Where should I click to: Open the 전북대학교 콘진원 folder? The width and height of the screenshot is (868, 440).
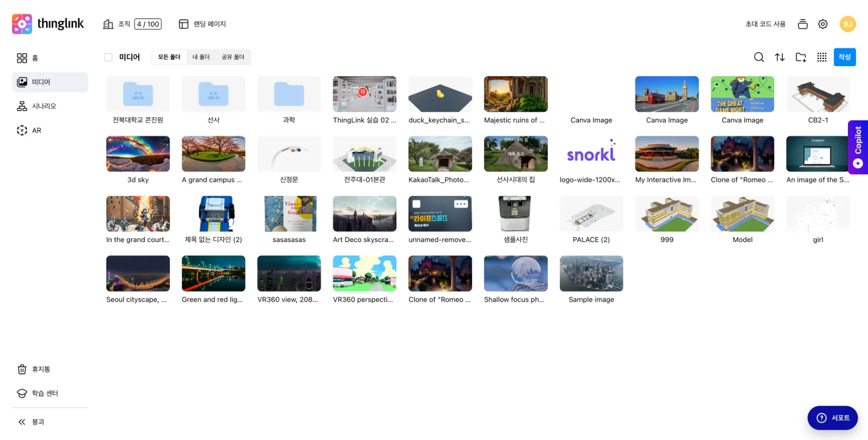point(138,94)
